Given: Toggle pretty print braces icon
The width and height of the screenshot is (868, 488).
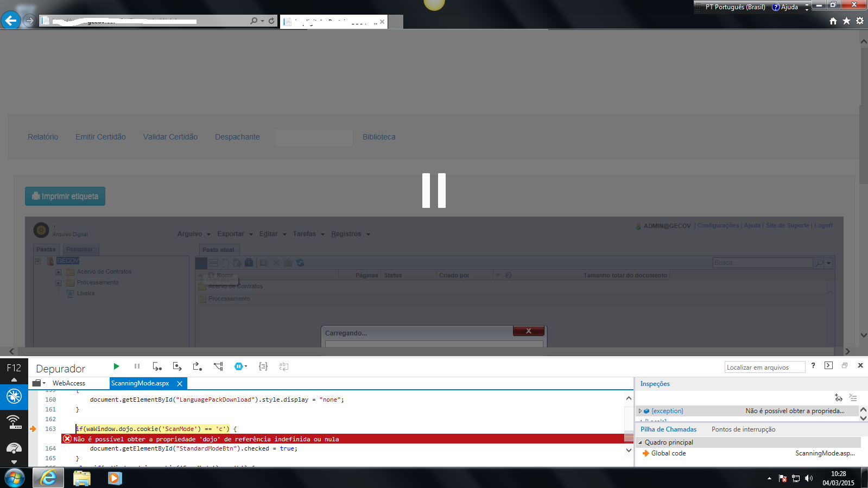Looking at the screenshot, I should coord(263,366).
